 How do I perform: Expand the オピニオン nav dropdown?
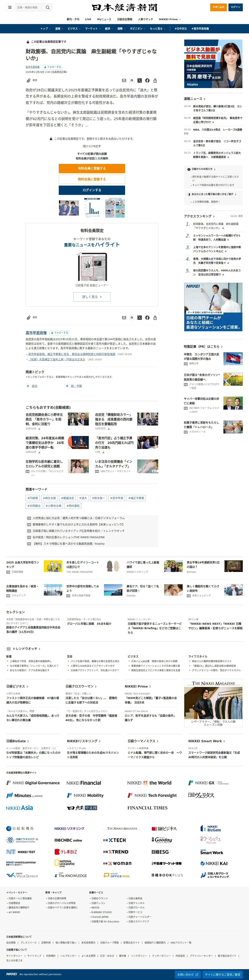coord(137,29)
